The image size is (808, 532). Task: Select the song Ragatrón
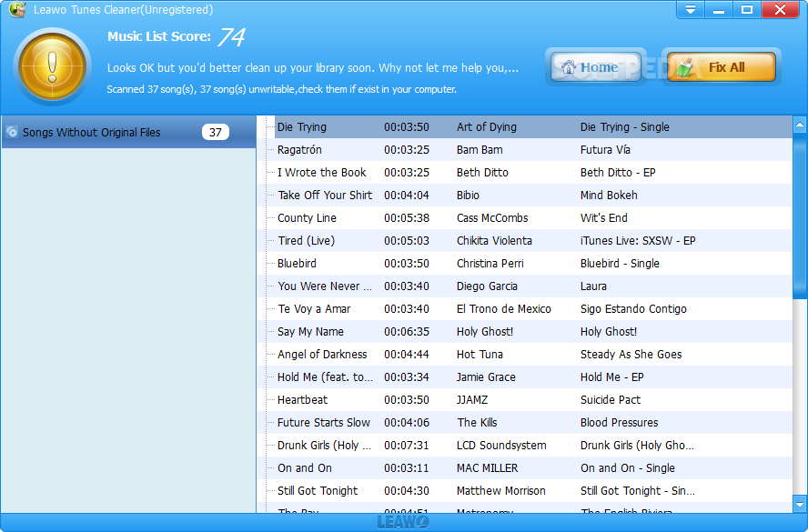click(299, 150)
